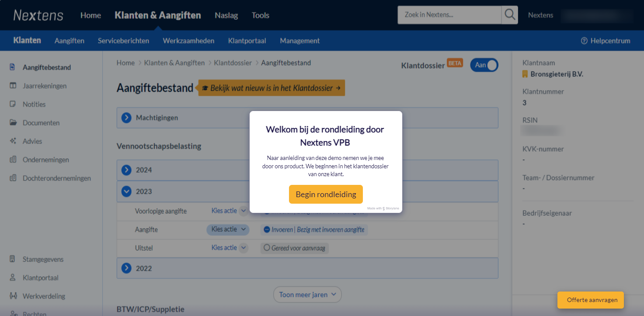Click the Gereed voor aanvraag status circle

pyautogui.click(x=267, y=248)
